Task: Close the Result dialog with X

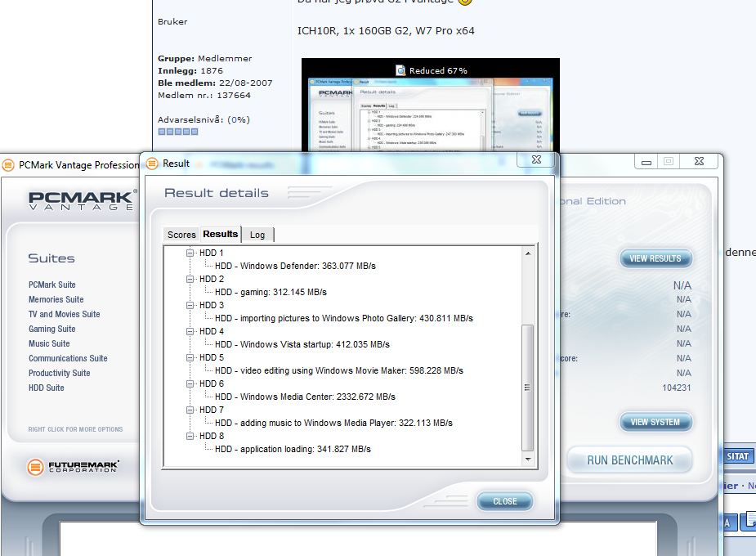Action: [536, 159]
